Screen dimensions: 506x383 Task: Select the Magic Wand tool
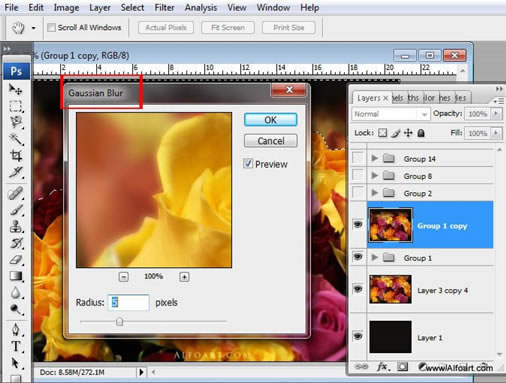click(x=15, y=139)
